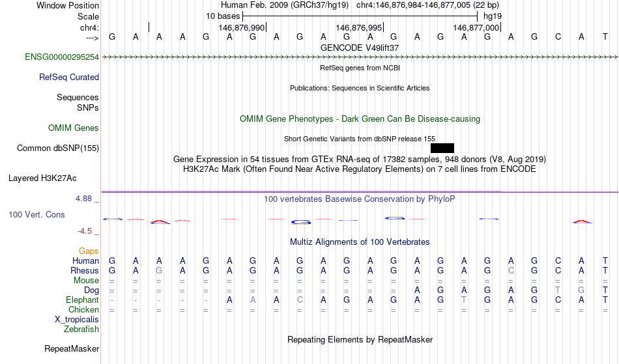Click the final T base in sequence row
The image size is (619, 364).
[605, 37]
